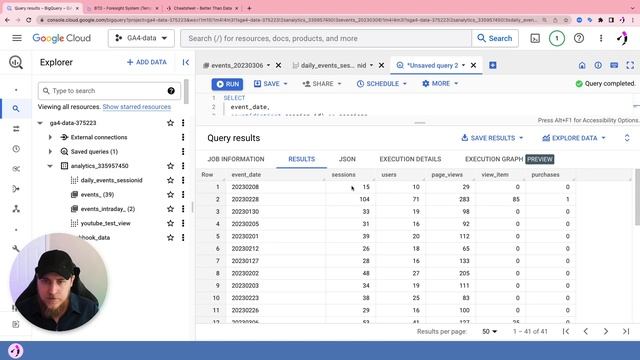Open MORE settings dropdown

(x=440, y=84)
